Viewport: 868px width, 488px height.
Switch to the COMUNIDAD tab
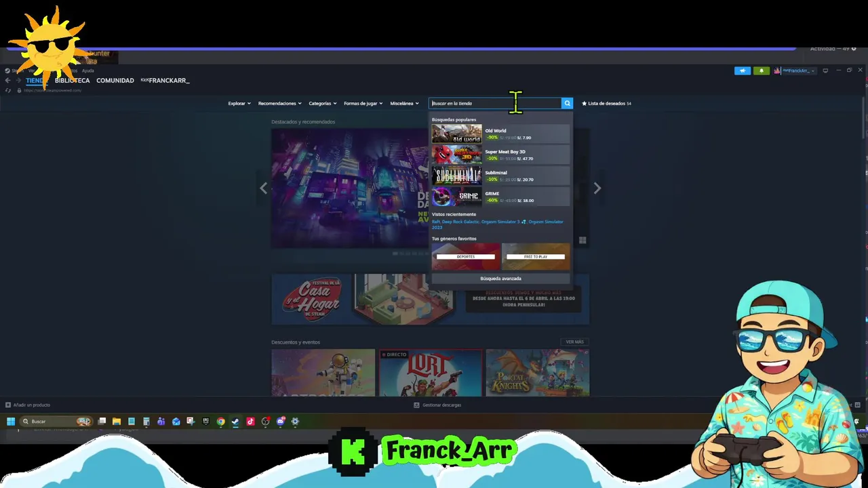(x=115, y=81)
